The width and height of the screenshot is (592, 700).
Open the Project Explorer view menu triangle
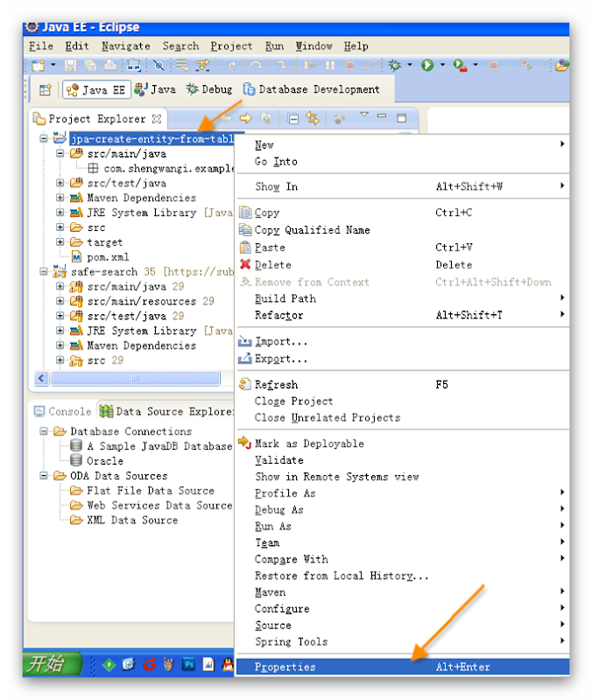364,115
